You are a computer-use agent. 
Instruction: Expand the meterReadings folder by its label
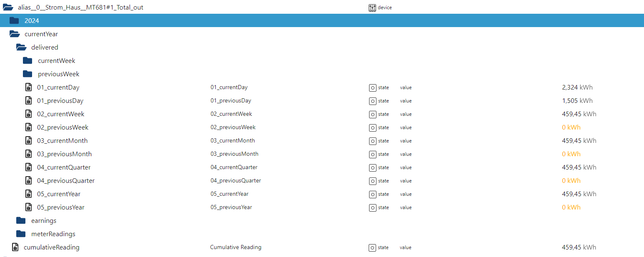pos(53,234)
